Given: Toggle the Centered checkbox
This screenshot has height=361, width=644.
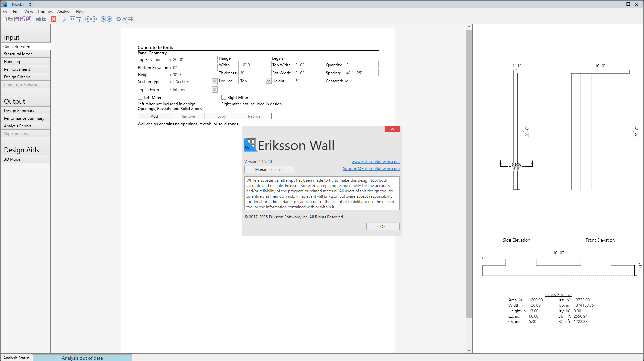Looking at the screenshot, I should tap(347, 81).
